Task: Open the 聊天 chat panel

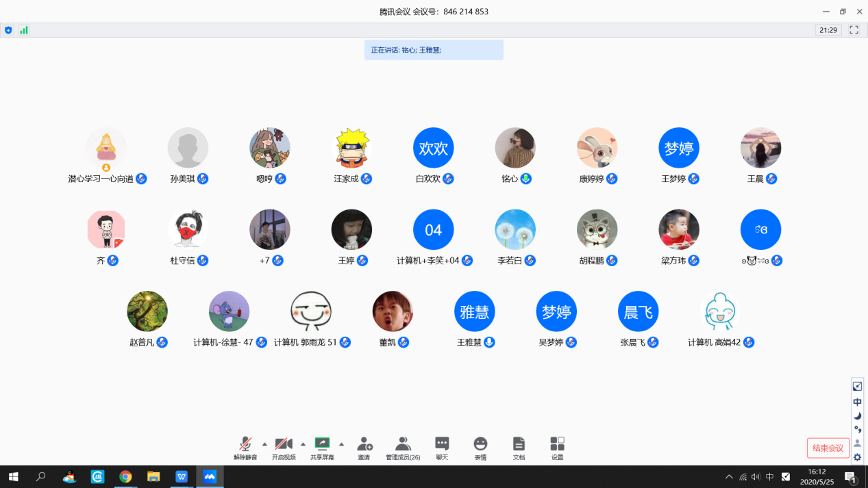Action: 442,445
